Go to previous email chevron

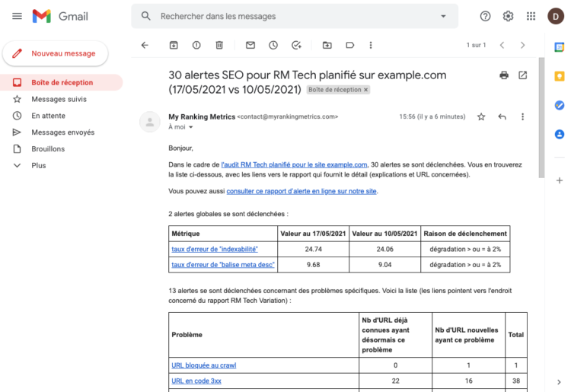(502, 45)
